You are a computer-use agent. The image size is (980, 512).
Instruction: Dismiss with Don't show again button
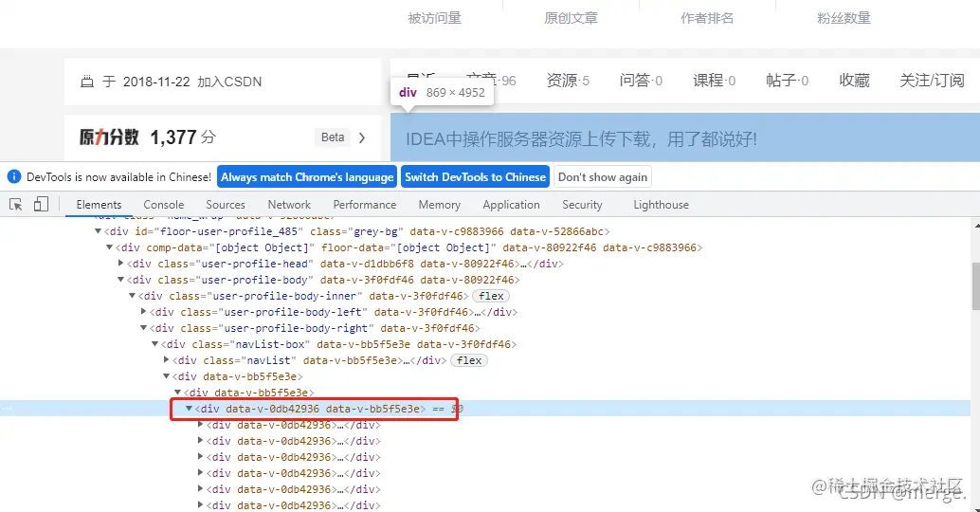tap(603, 177)
